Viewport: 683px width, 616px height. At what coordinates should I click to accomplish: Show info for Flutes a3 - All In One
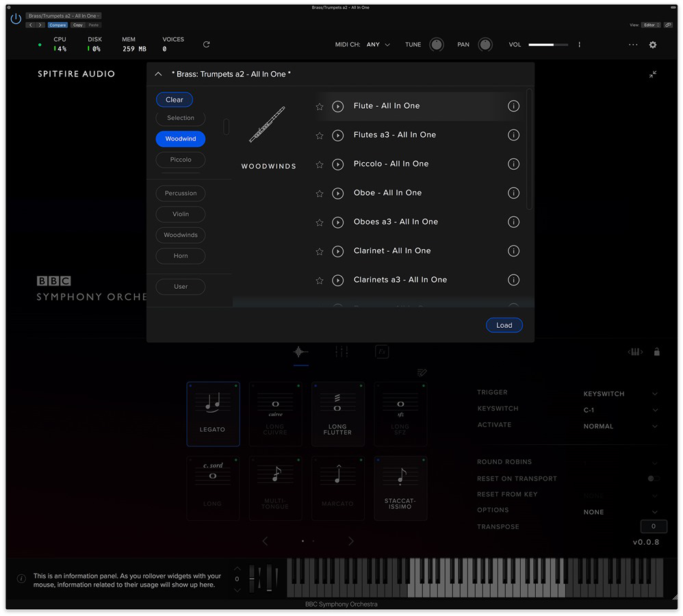pos(513,135)
